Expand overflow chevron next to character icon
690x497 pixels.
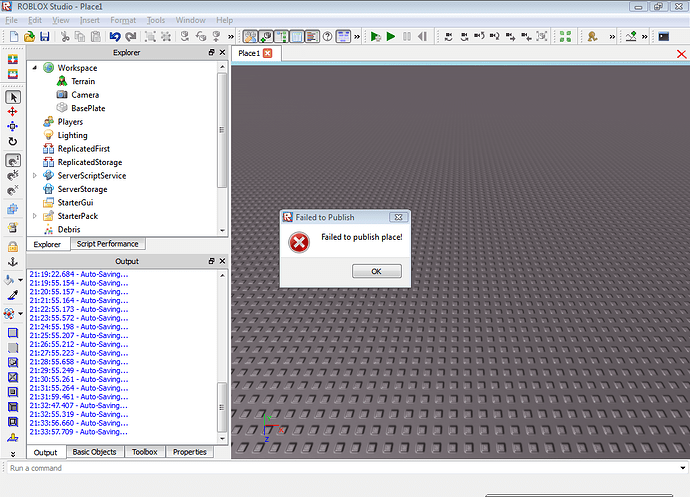612,37
